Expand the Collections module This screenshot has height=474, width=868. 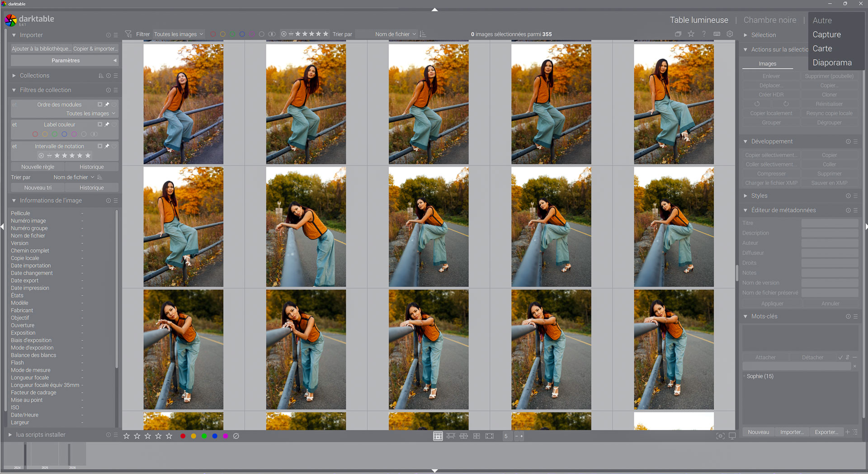(14, 76)
